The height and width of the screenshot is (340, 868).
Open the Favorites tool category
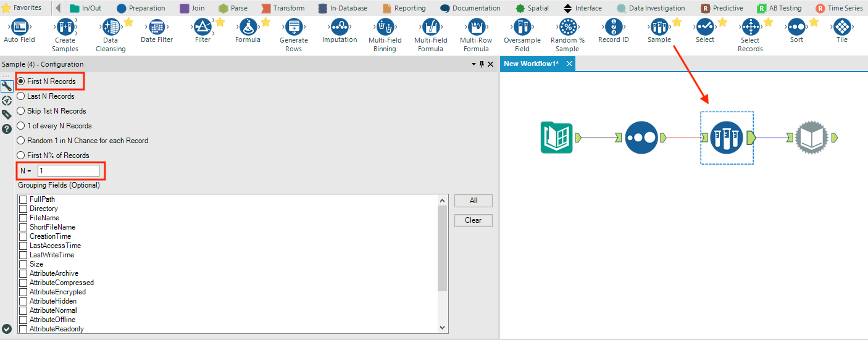(22, 8)
